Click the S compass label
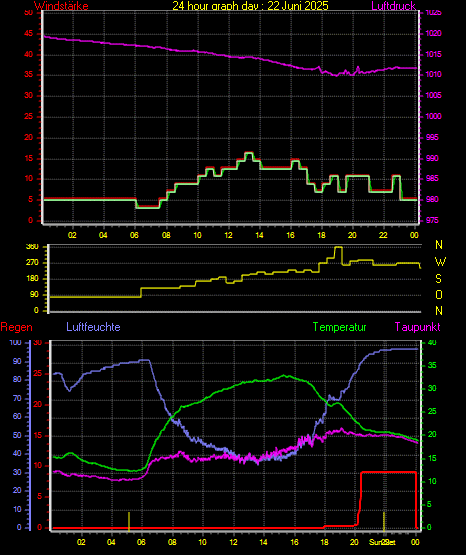The width and height of the screenshot is (466, 555). (438, 279)
